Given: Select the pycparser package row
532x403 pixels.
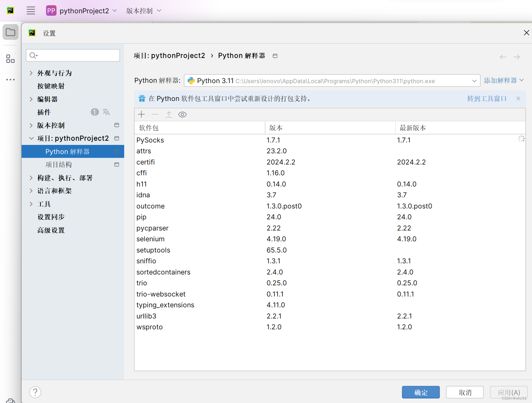Looking at the screenshot, I should (330, 228).
